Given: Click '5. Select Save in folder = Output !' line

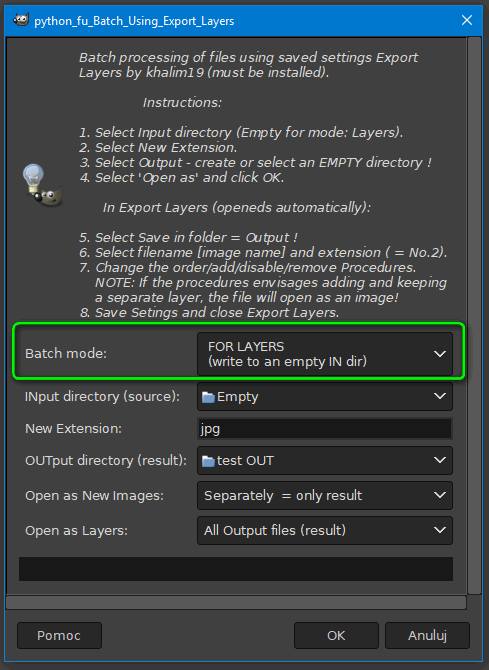Looking at the screenshot, I should click(189, 238).
